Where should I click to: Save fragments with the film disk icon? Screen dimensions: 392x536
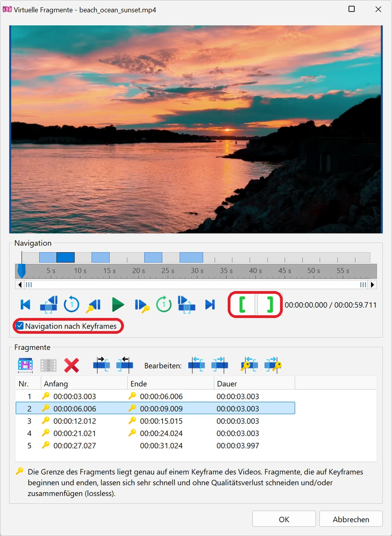pos(25,365)
